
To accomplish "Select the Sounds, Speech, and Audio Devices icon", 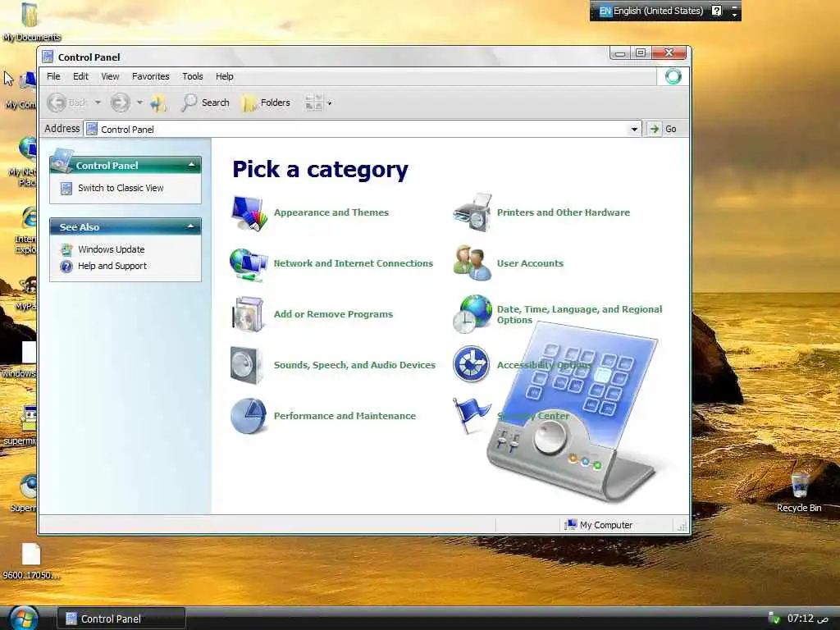I will click(246, 365).
